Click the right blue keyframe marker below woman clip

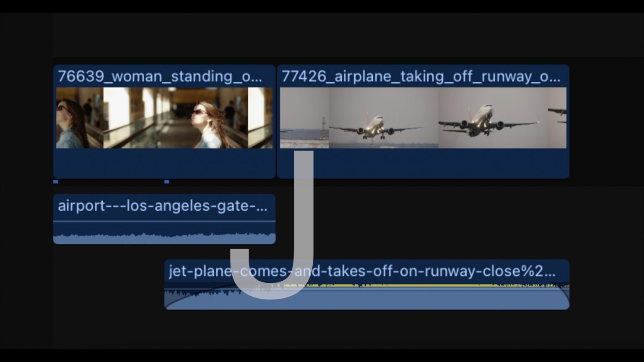coord(166,182)
